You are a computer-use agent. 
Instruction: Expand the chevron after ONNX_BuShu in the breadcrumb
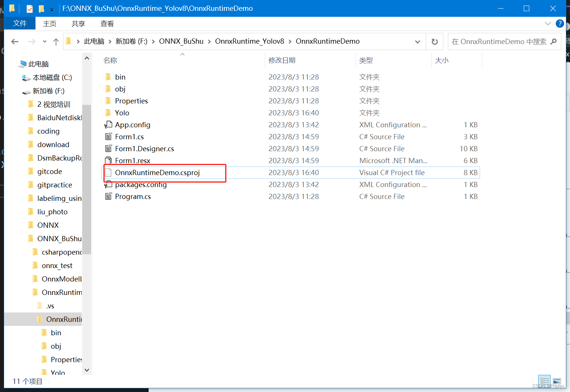pos(209,41)
